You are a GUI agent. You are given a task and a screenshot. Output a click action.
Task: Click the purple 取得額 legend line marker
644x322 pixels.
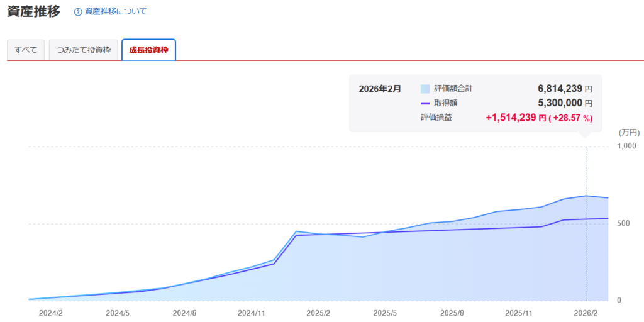425,103
